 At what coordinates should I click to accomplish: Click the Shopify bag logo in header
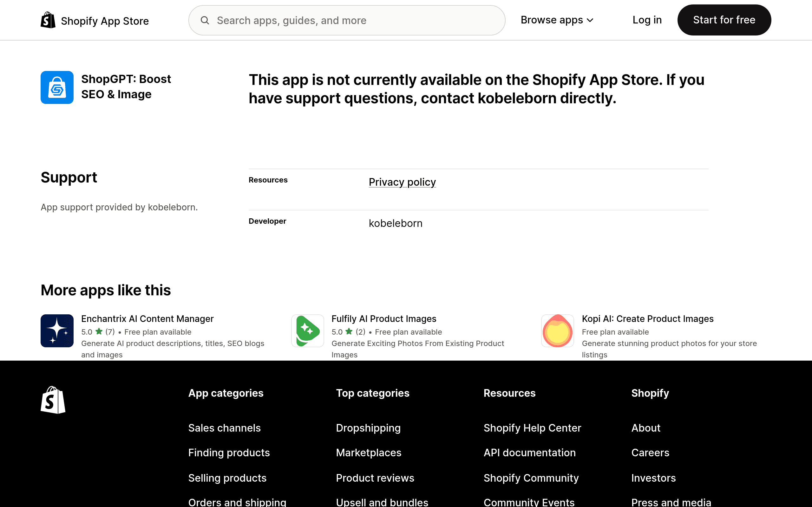(x=48, y=20)
